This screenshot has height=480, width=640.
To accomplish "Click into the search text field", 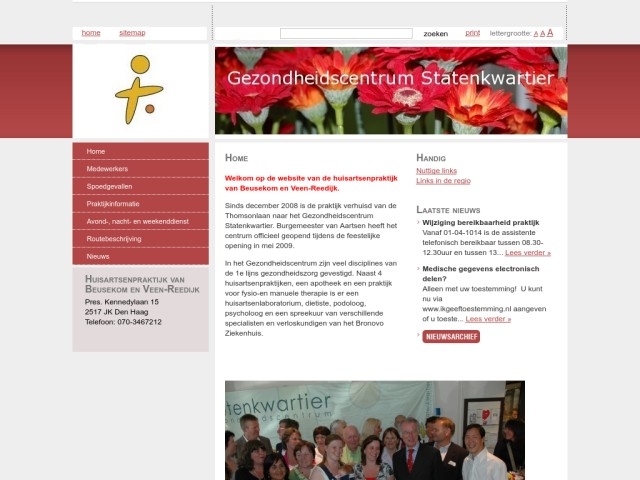I will (346, 33).
